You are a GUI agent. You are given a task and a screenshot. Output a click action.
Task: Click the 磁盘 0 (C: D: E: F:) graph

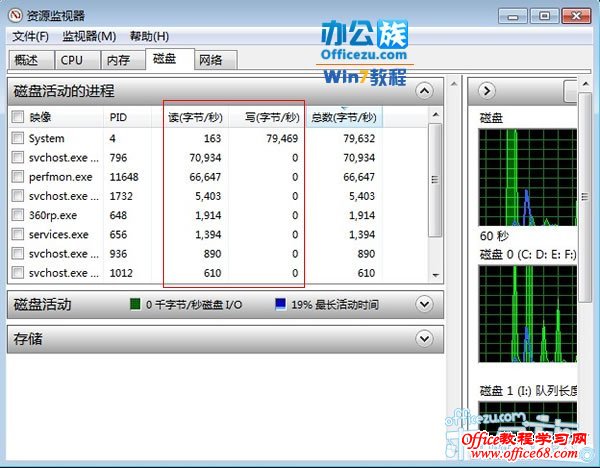tap(528, 314)
